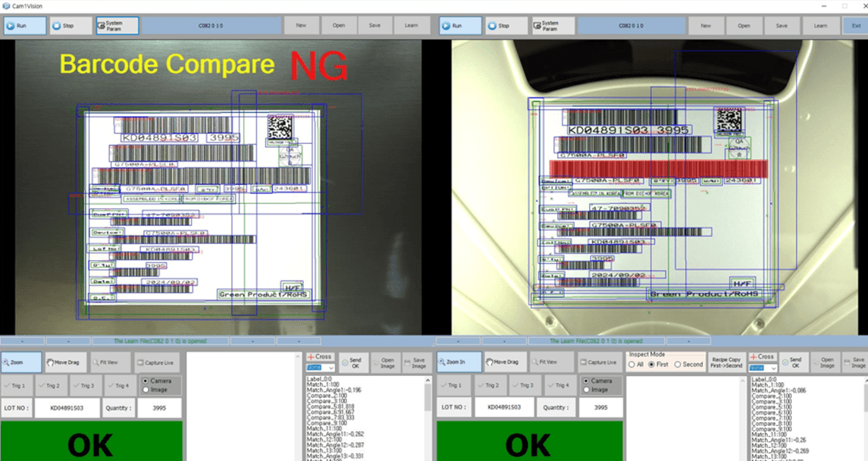Screen dimensions: 868x461
Task: Click Learn in the left toolbar
Action: (412, 26)
